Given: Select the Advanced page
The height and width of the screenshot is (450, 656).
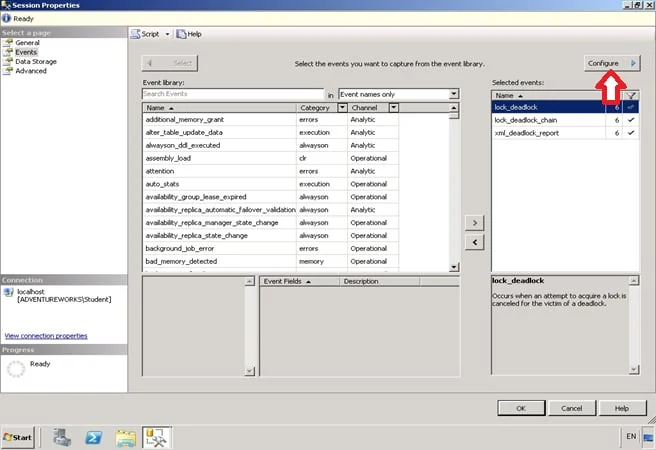Looking at the screenshot, I should click(x=31, y=71).
